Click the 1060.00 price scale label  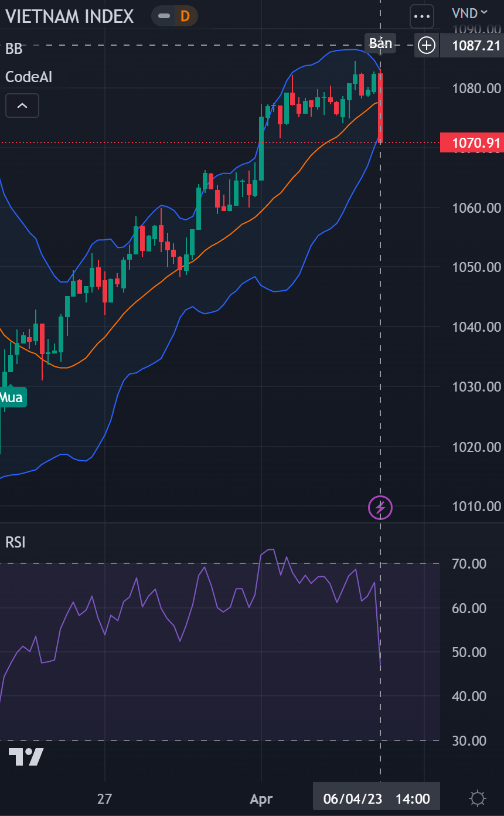pos(476,208)
